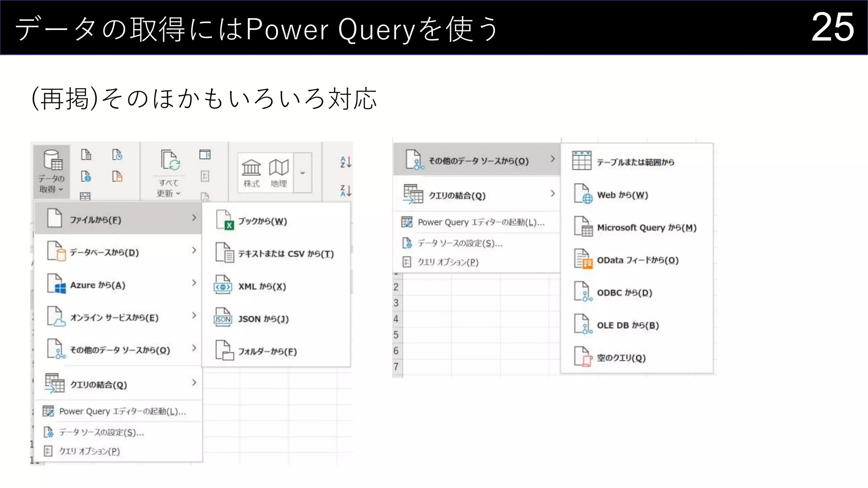Select row header 6 in right spreadsheet
Image resolution: width=868 pixels, height=488 pixels.
[396, 351]
